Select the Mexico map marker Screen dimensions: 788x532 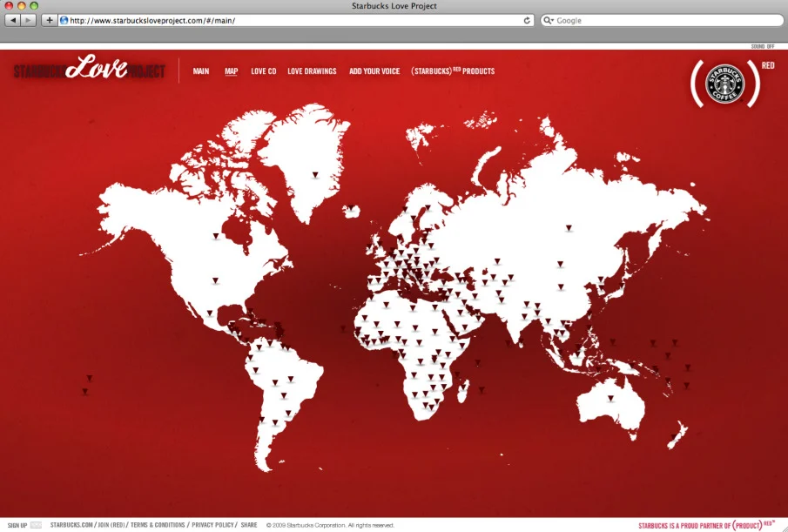[210, 313]
